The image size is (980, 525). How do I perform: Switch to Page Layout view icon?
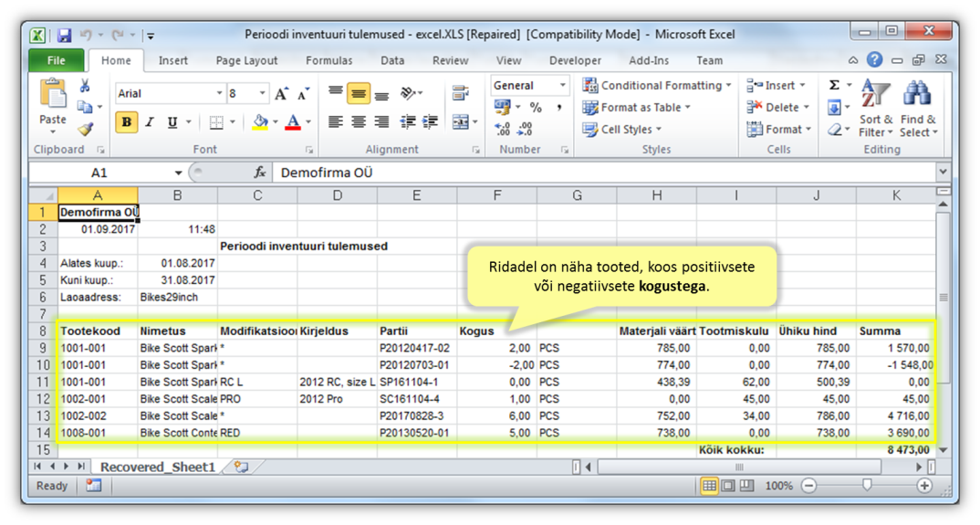728,486
